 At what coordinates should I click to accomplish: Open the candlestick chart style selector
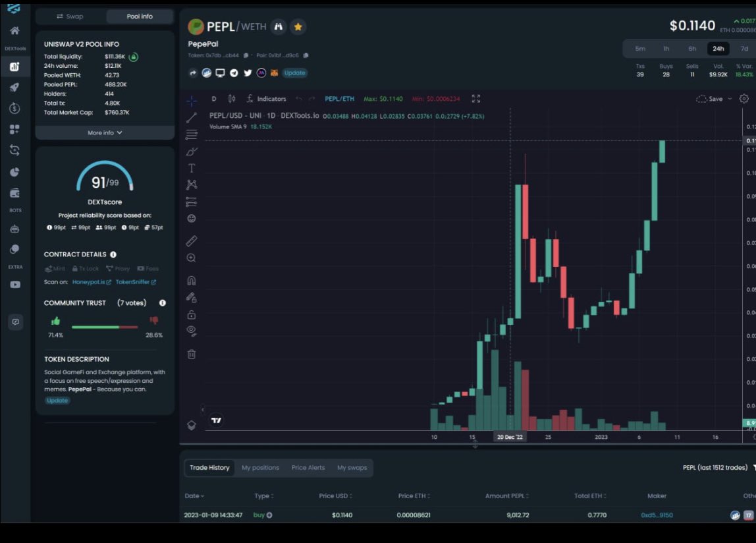click(232, 99)
